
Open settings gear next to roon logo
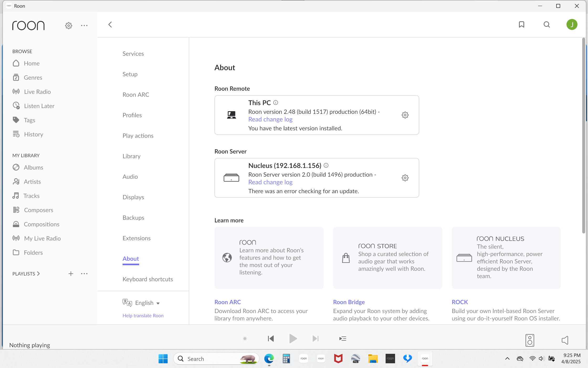[x=69, y=25]
